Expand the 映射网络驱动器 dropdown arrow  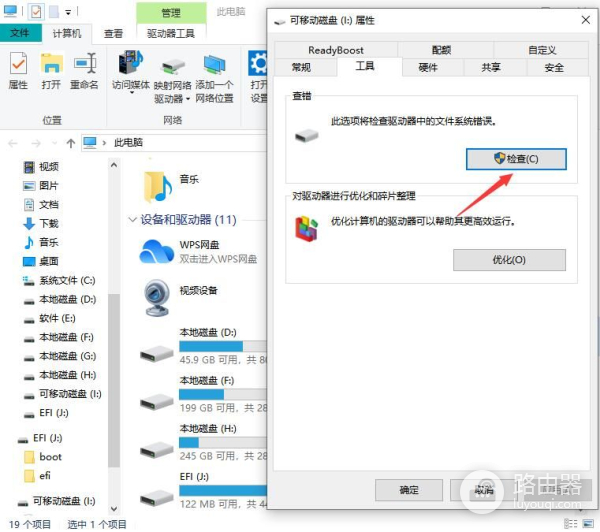pos(188,100)
